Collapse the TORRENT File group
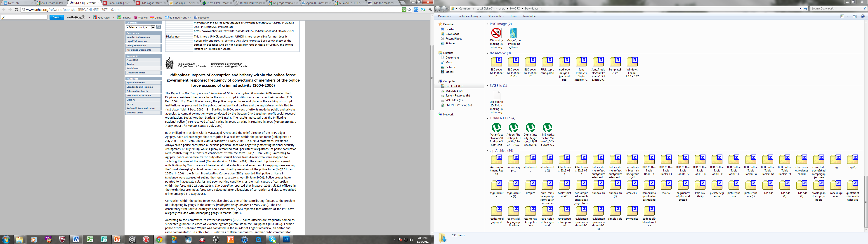This screenshot has height=244, width=868. point(488,118)
